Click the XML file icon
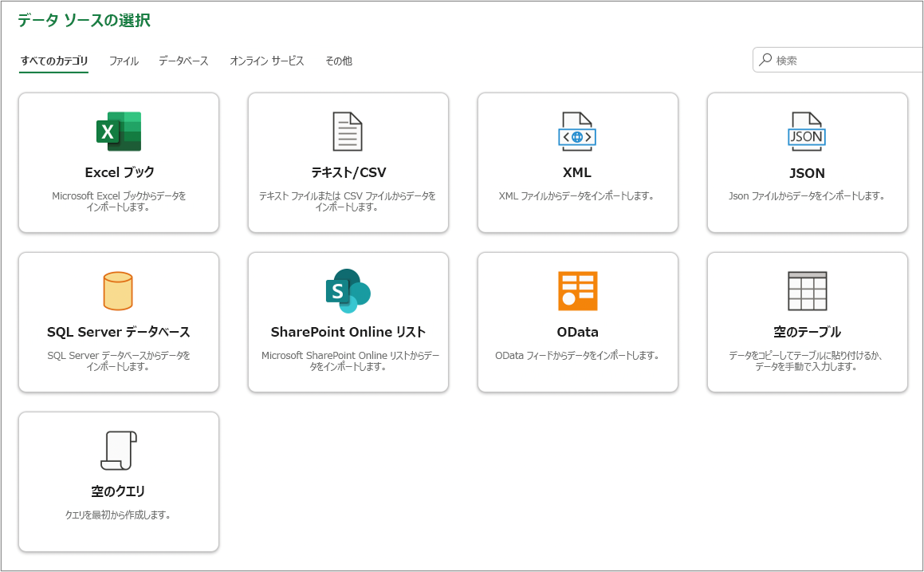This screenshot has height=572, width=924. (577, 131)
